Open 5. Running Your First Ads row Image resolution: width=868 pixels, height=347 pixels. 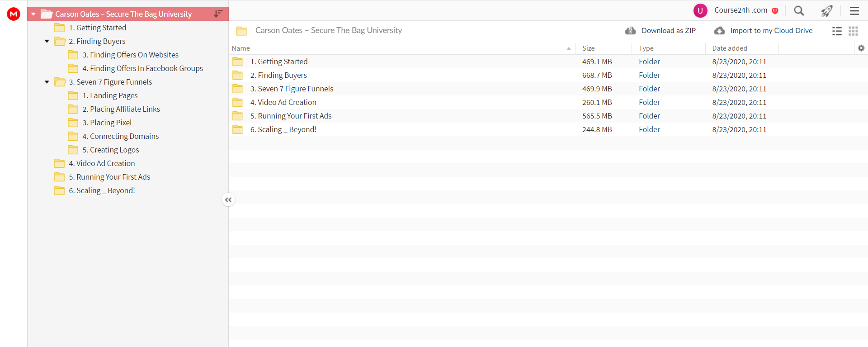click(x=548, y=116)
